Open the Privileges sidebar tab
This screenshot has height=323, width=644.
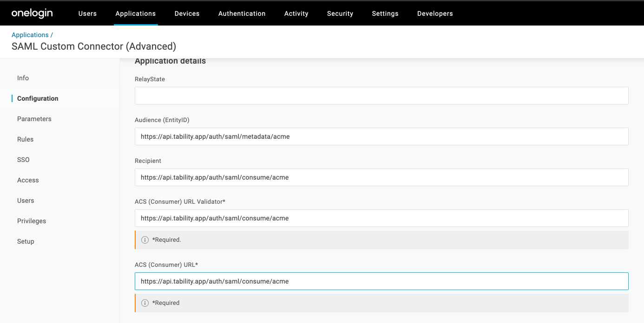[32, 221]
